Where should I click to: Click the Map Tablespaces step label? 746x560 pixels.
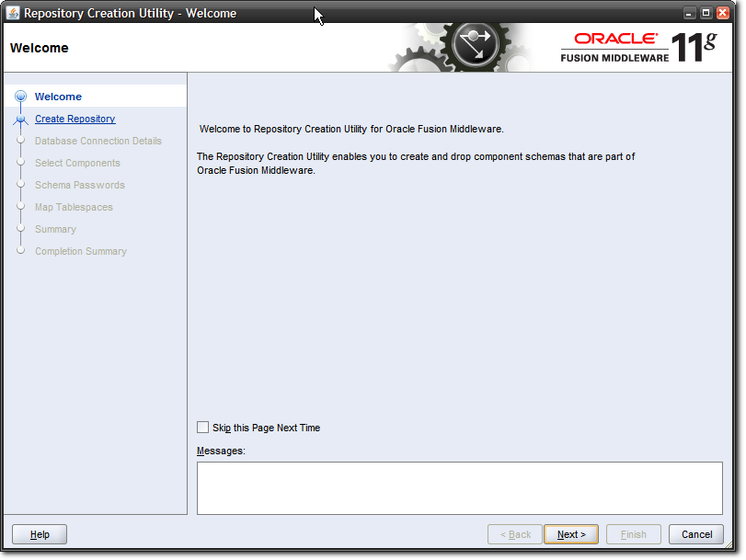point(74,207)
